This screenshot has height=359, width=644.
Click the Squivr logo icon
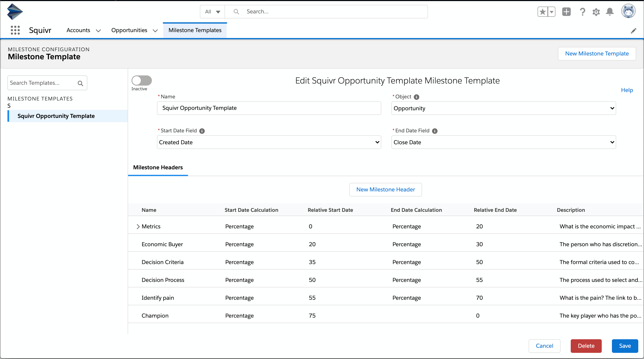pos(15,11)
